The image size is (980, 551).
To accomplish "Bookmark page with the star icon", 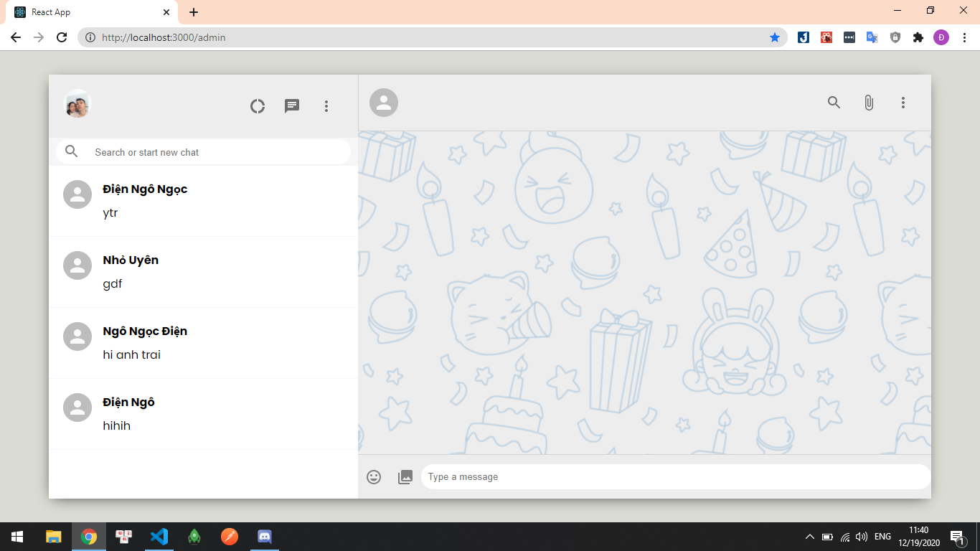I will pyautogui.click(x=775, y=37).
